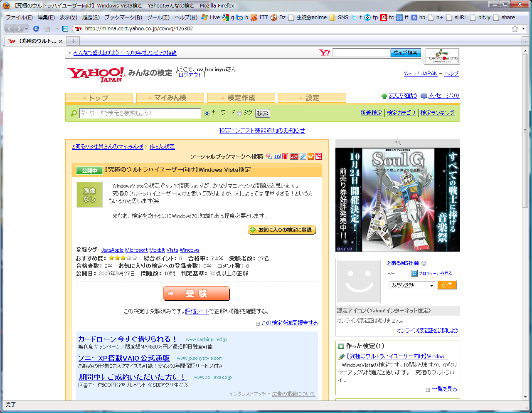Click the URL address bar
This screenshot has height=413, width=532.
pyautogui.click(x=291, y=29)
